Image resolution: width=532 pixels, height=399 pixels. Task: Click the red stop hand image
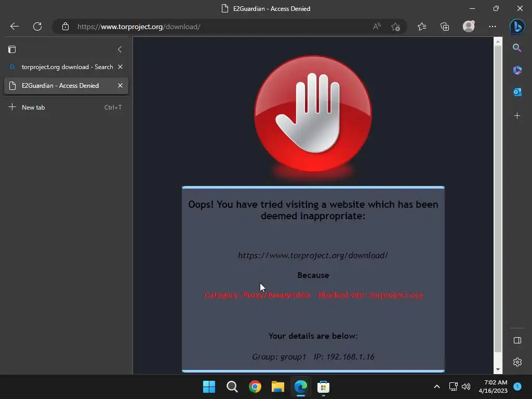pyautogui.click(x=313, y=114)
